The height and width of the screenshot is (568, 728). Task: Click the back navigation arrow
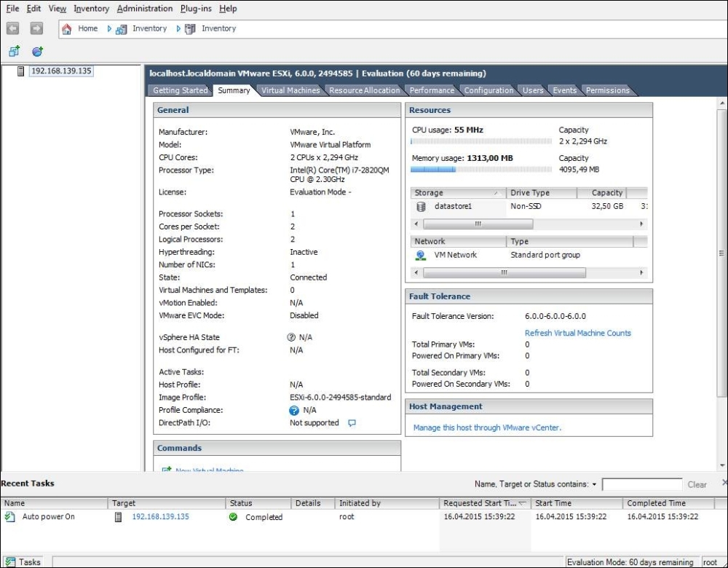(12, 28)
